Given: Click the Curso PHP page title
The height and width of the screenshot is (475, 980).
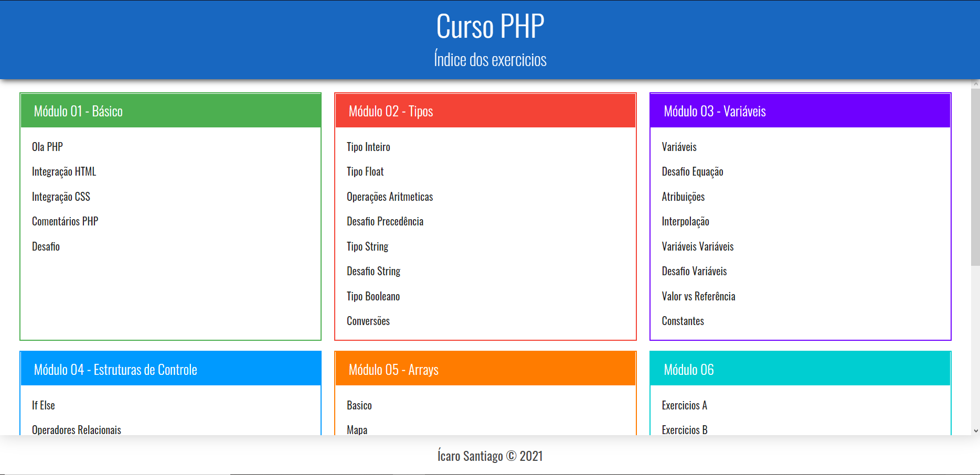Looking at the screenshot, I should coord(490,26).
